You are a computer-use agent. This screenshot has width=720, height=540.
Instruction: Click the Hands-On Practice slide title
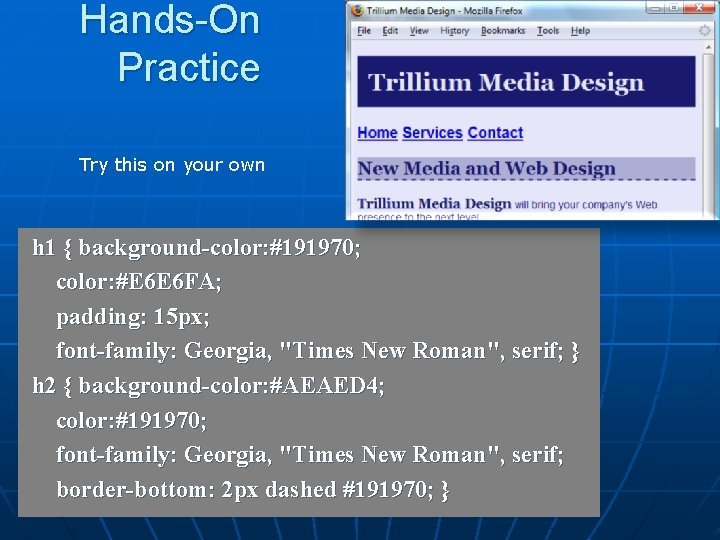click(x=170, y=44)
